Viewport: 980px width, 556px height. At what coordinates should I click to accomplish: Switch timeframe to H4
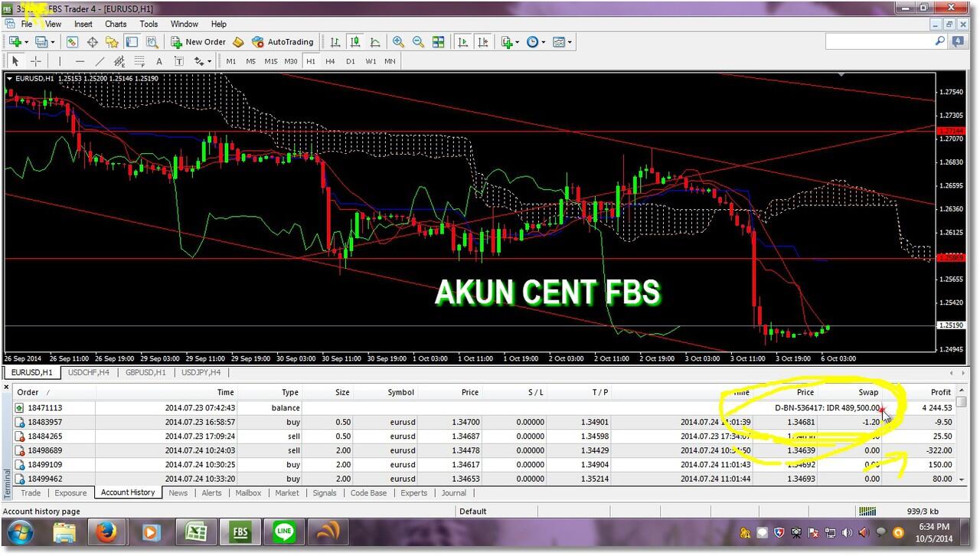tap(331, 61)
